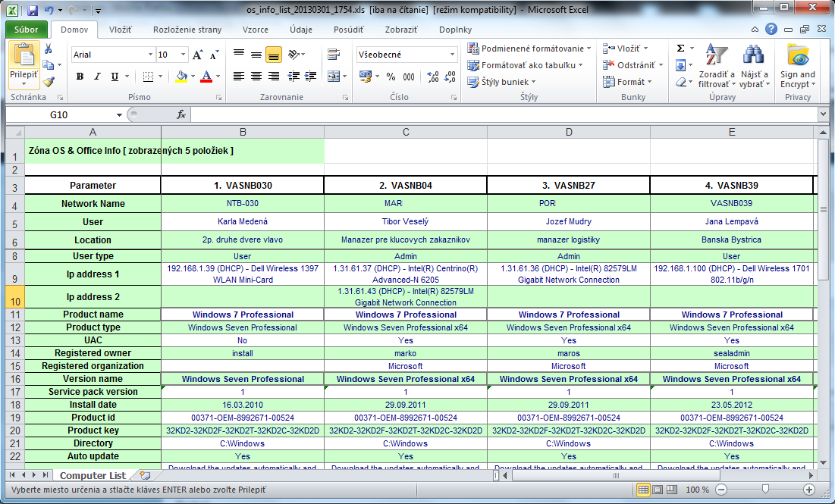Select the Computer List sheet tab

point(93,476)
